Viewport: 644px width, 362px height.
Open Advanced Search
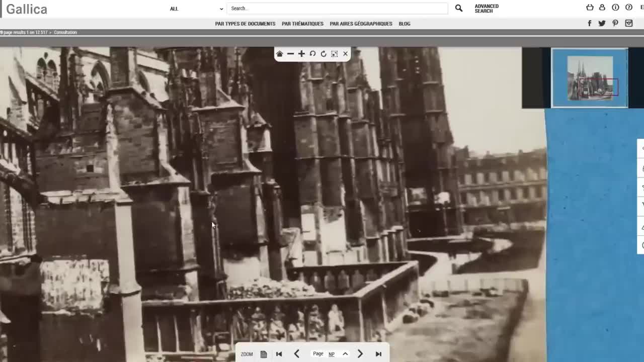pyautogui.click(x=487, y=9)
